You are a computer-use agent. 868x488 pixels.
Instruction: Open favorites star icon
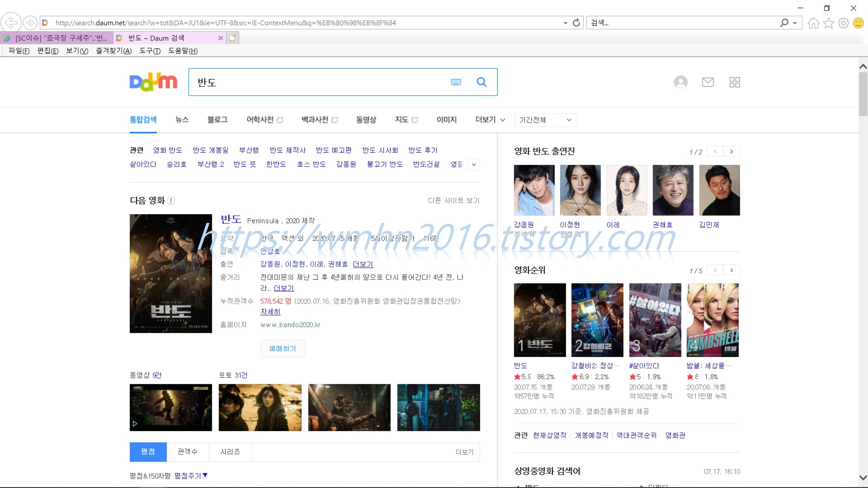coord(829,23)
